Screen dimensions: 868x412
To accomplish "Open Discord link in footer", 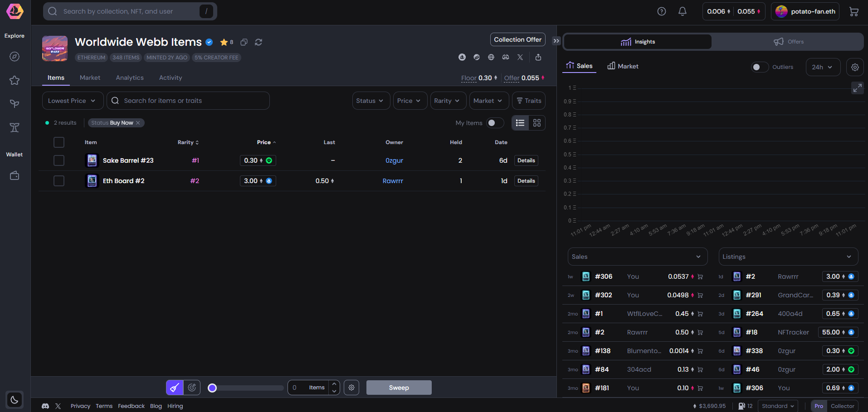I will tap(45, 406).
